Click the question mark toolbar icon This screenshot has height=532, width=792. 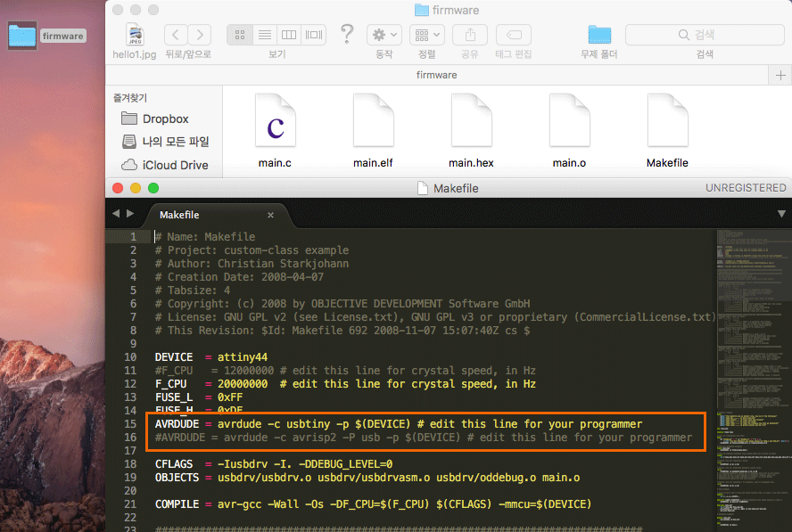(x=347, y=34)
